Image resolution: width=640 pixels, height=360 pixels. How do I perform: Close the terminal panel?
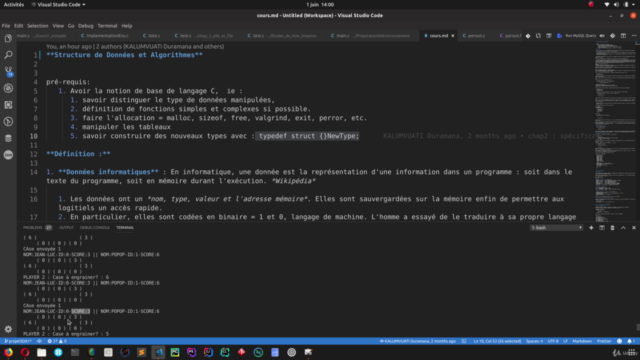point(634,228)
